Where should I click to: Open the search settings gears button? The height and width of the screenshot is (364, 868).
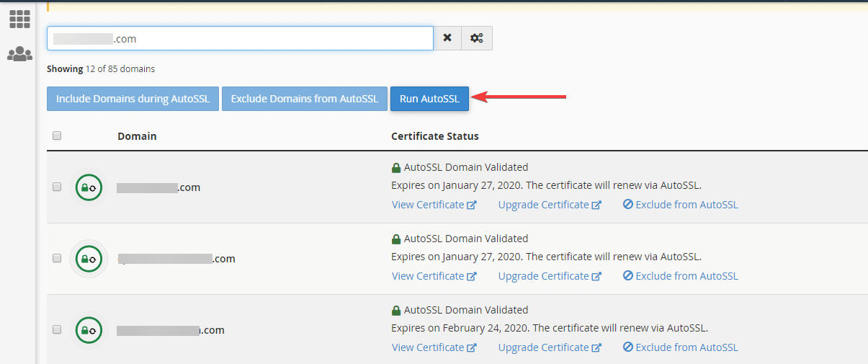tap(477, 38)
